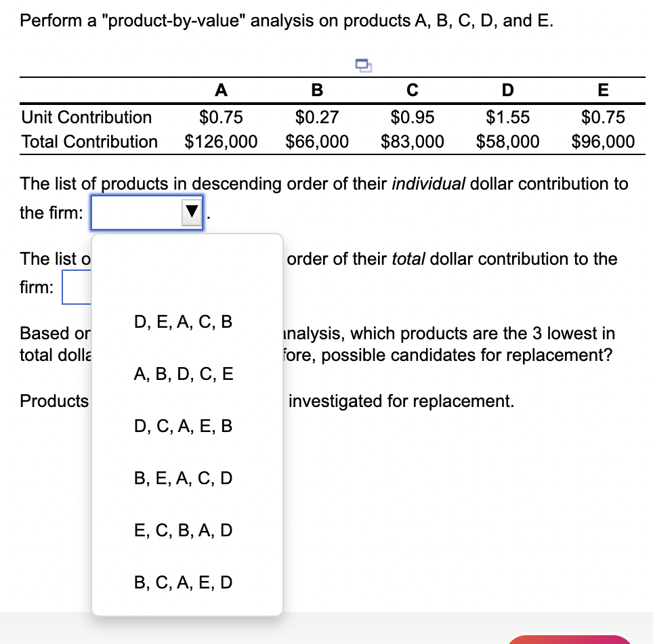The image size is (653, 644).
Task: Click the pop-out table icon above the data table
Action: (x=363, y=66)
